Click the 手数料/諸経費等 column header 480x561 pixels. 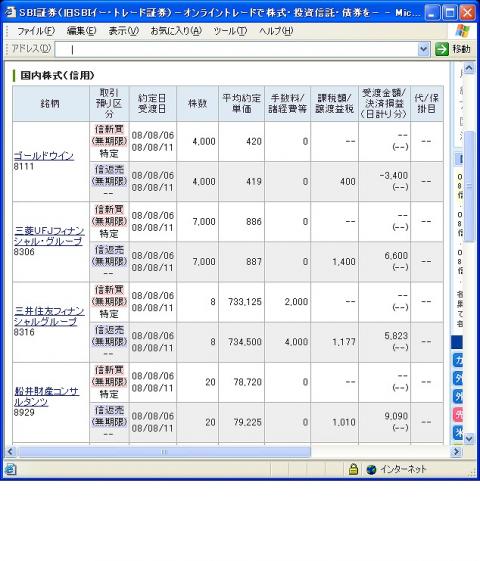click(288, 104)
